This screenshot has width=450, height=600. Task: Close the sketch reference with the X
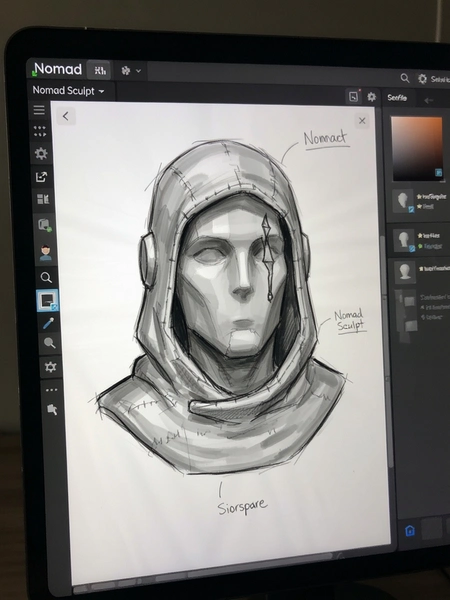pos(362,121)
